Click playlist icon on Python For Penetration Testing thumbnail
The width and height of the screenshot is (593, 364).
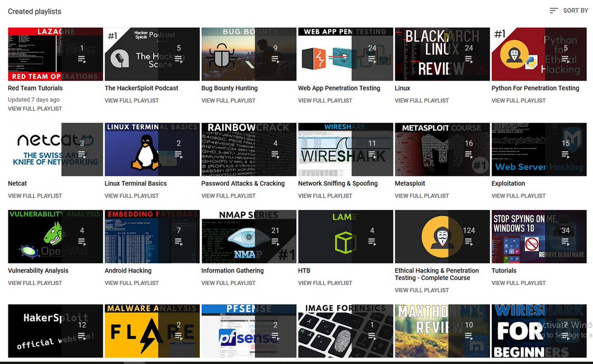pos(565,59)
